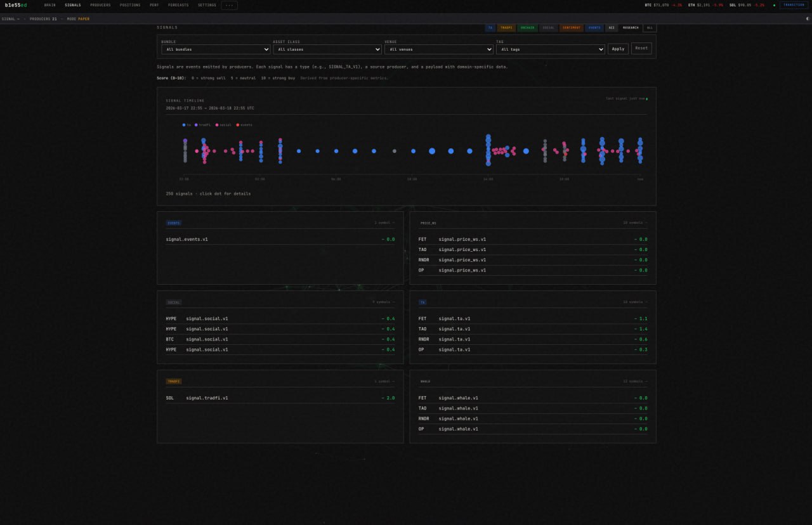Open the SETTINGS nav item
The image size is (812, 525).
pyautogui.click(x=207, y=5)
